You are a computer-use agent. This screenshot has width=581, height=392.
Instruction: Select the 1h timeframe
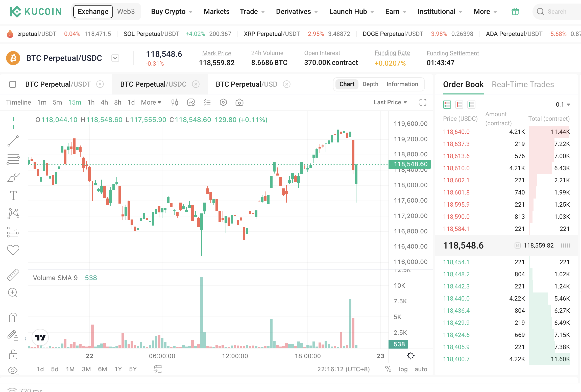click(91, 102)
